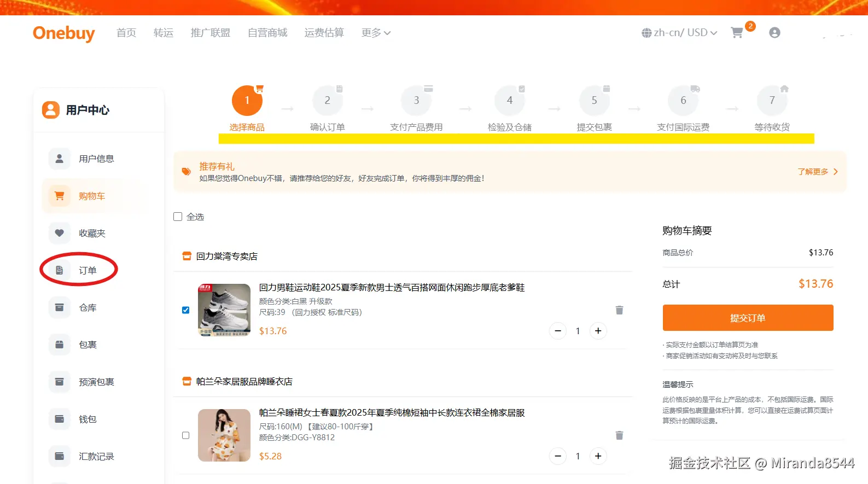Click step 6 支付国际运费 circle
Viewport: 868px width, 484px height.
(683, 101)
